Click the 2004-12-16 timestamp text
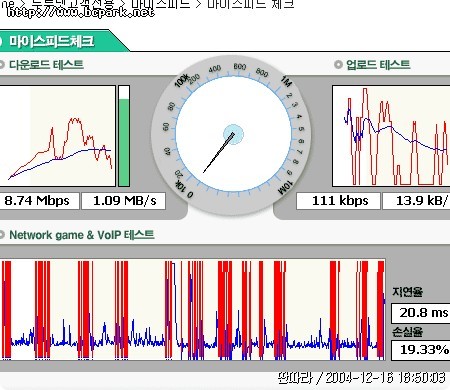Image resolution: width=450 pixels, height=390 pixels. [385, 378]
